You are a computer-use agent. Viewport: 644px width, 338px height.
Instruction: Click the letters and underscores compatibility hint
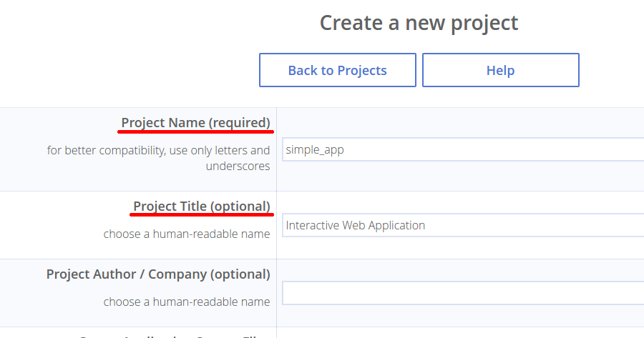(159, 158)
